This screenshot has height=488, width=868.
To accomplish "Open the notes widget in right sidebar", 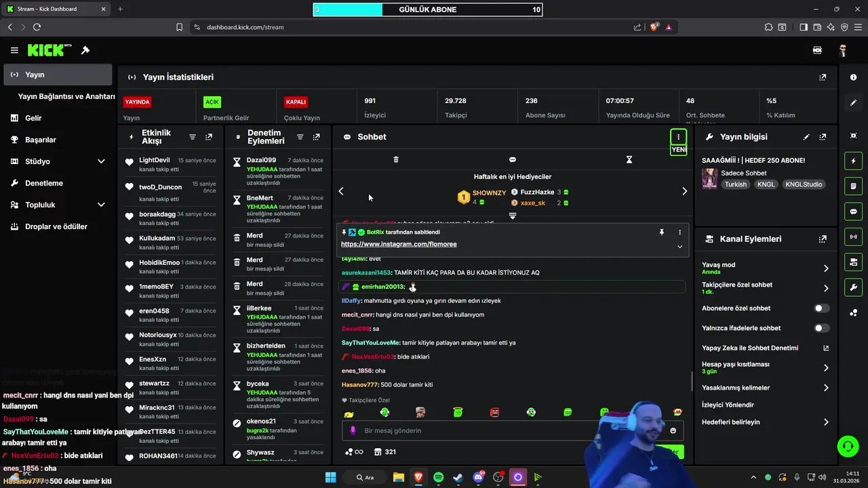I will (x=853, y=186).
